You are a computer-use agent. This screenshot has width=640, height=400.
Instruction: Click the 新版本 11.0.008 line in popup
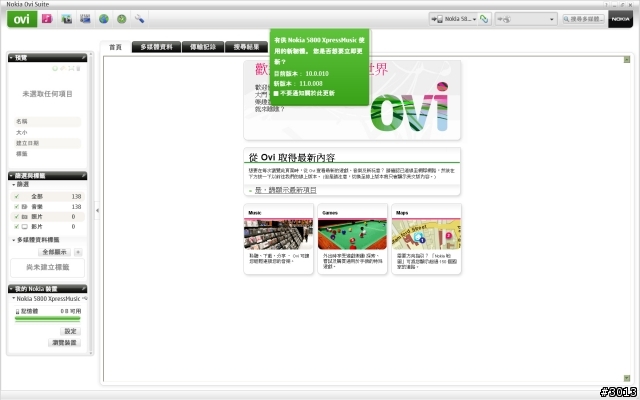pos(298,83)
